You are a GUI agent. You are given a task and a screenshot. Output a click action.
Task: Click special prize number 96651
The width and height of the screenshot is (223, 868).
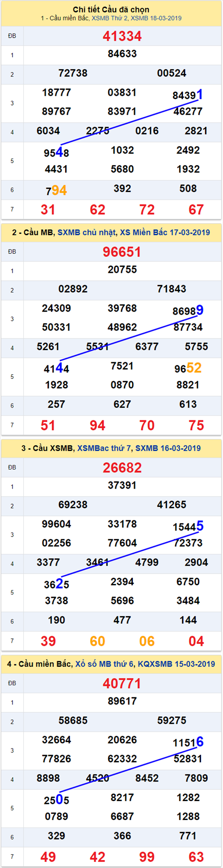[x=122, y=252]
